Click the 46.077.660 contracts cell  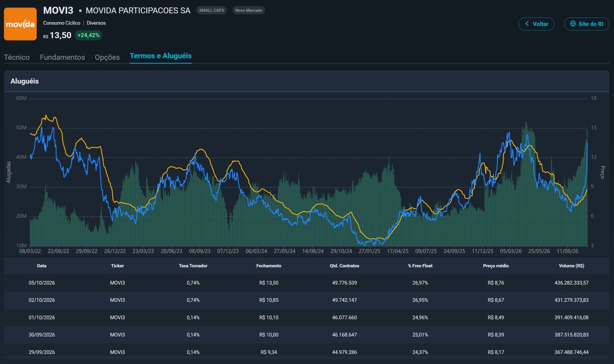click(344, 317)
